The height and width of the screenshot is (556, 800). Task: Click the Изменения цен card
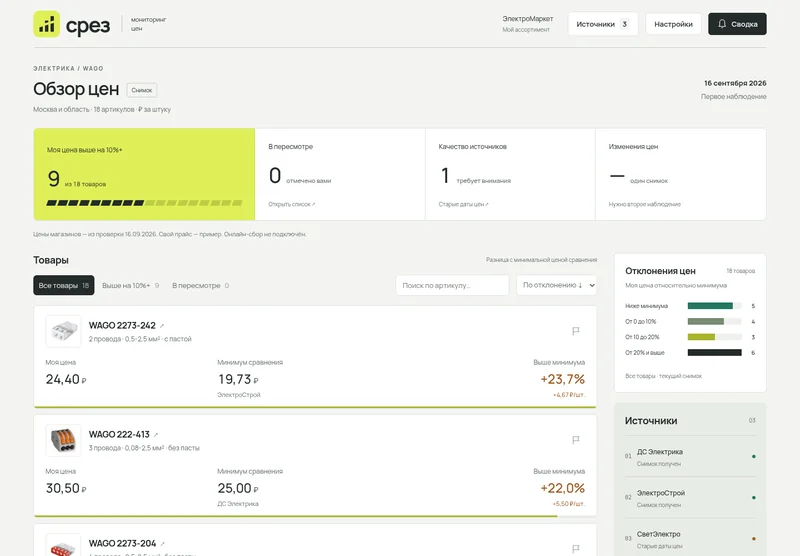tap(681, 174)
